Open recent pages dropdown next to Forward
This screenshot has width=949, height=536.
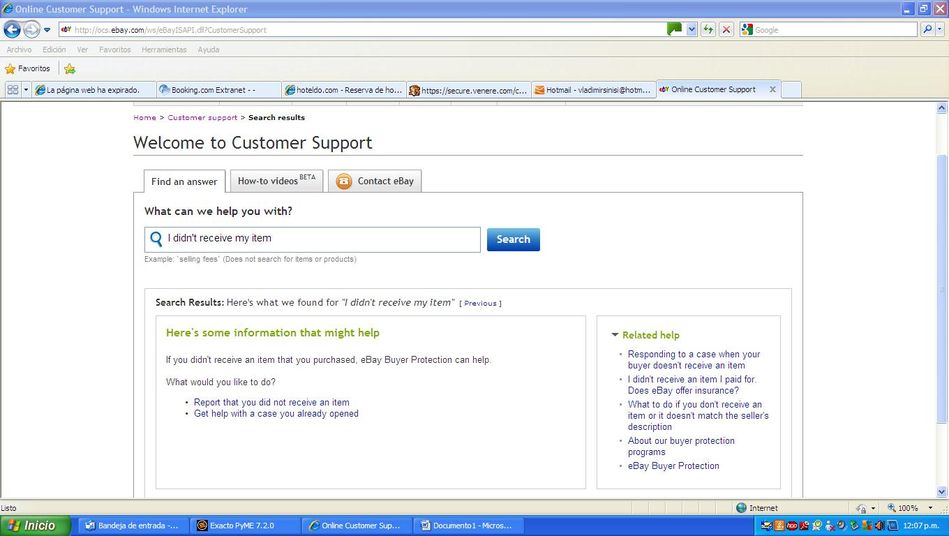[47, 30]
